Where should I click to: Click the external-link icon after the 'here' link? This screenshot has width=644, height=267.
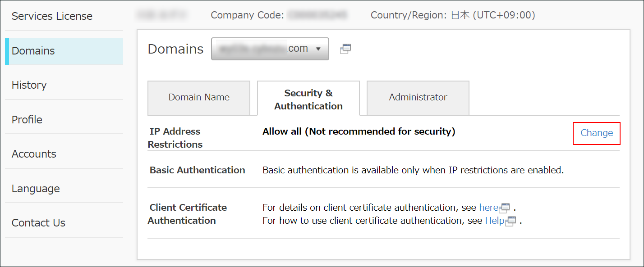coord(505,208)
